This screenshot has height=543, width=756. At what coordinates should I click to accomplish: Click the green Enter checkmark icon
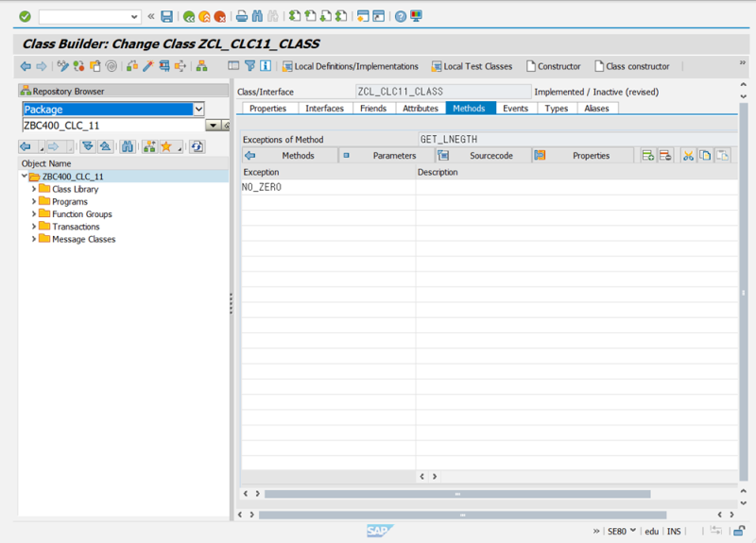pyautogui.click(x=25, y=17)
